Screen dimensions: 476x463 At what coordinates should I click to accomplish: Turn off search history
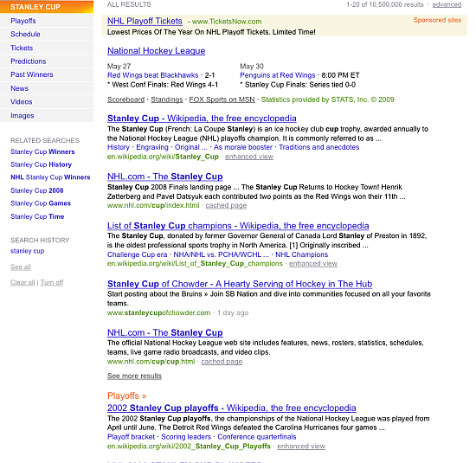(52, 282)
